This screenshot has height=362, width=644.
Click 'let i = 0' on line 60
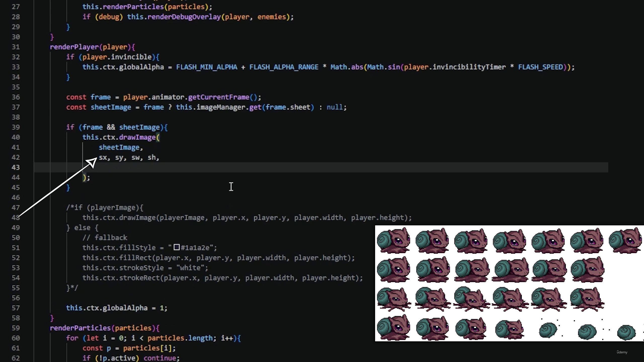[105, 338]
